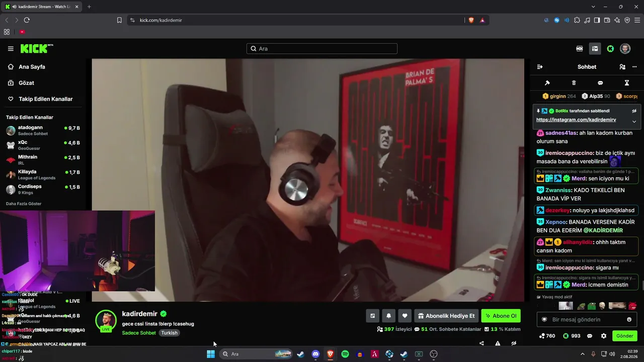Image resolution: width=644 pixels, height=362 pixels.
Task: Toggle the notification bell for kadirdemir
Action: [388, 316]
